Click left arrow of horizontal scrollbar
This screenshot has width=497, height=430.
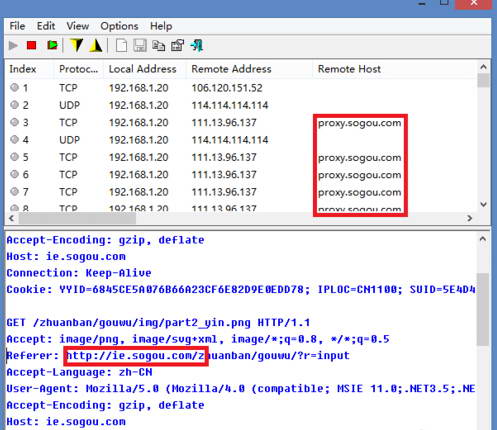pyautogui.click(x=12, y=218)
